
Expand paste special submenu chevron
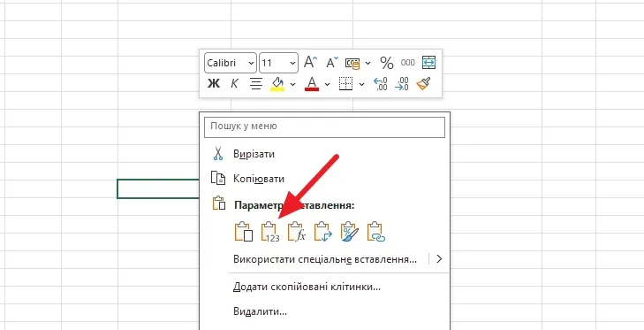tap(439, 259)
